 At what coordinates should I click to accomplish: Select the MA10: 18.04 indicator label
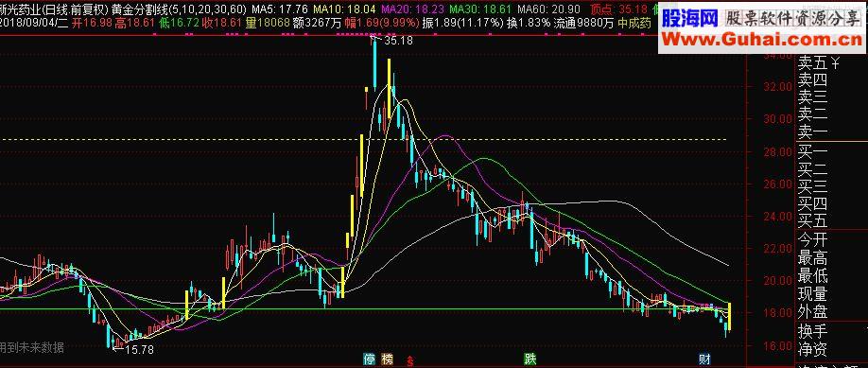coord(344,9)
